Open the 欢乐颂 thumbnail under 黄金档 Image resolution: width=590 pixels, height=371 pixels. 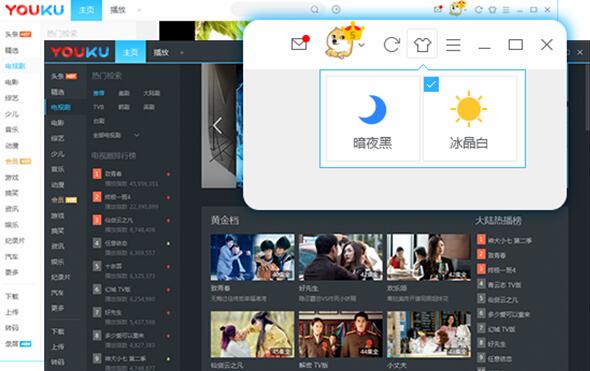[x=429, y=257]
